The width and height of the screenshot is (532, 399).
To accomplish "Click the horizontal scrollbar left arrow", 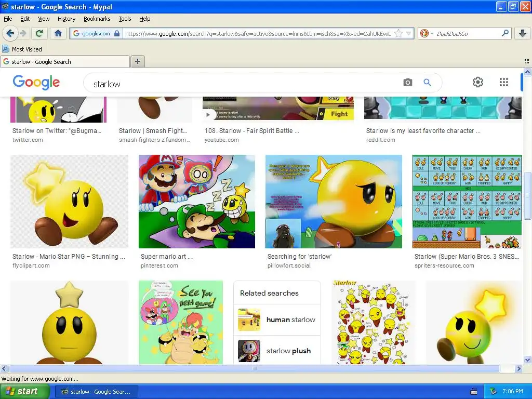I will click(4, 368).
